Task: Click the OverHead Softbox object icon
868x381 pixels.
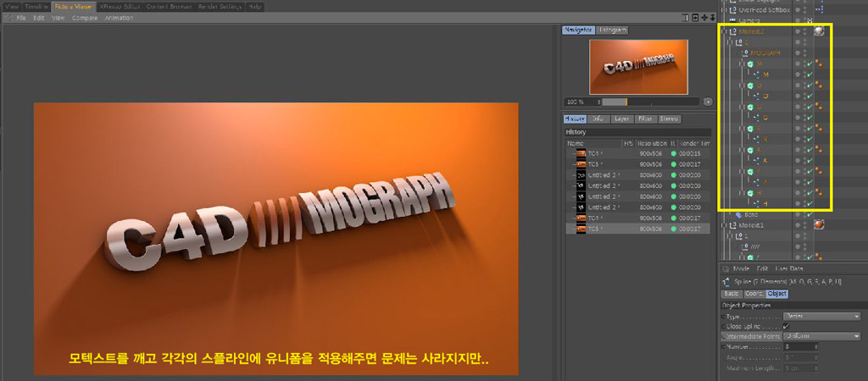Action: (x=733, y=10)
